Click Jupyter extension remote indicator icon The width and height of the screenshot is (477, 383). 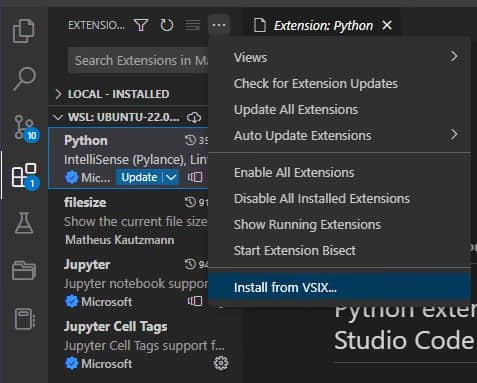point(195,302)
